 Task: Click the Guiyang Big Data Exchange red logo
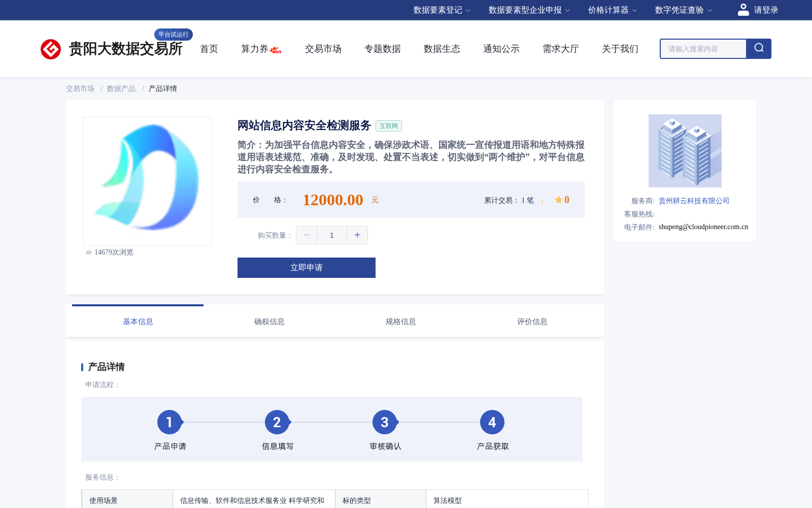(x=51, y=49)
